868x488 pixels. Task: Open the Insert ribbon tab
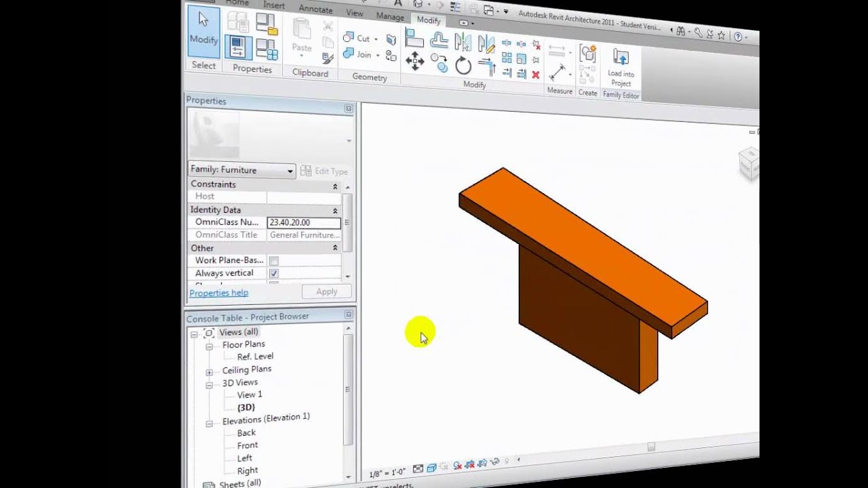pyautogui.click(x=274, y=5)
